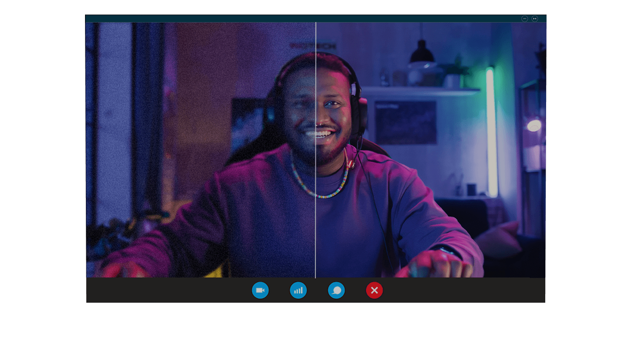Screen dimensions: 644x346
Task: Click the blue video button on the left
Action: 261,290
